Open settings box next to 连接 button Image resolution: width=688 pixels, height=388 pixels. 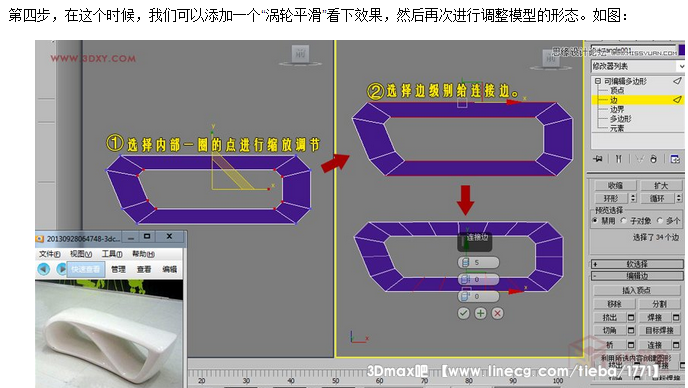coord(676,345)
